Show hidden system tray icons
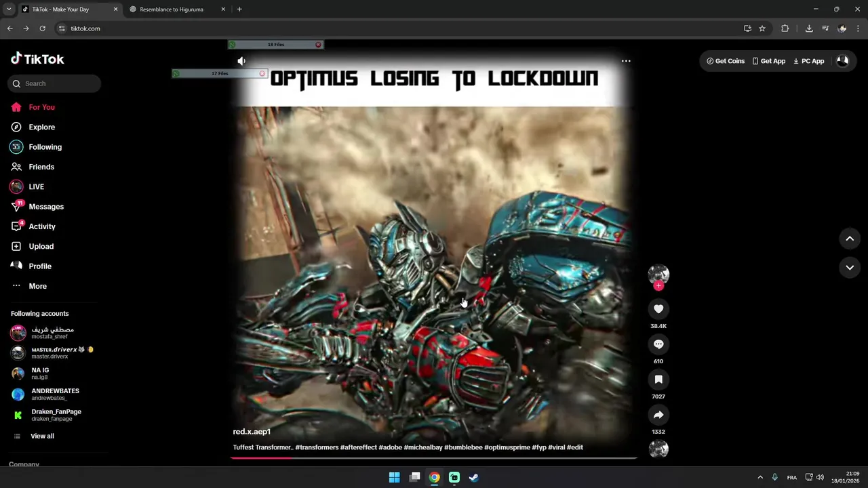Image resolution: width=868 pixels, height=488 pixels. 760,477
